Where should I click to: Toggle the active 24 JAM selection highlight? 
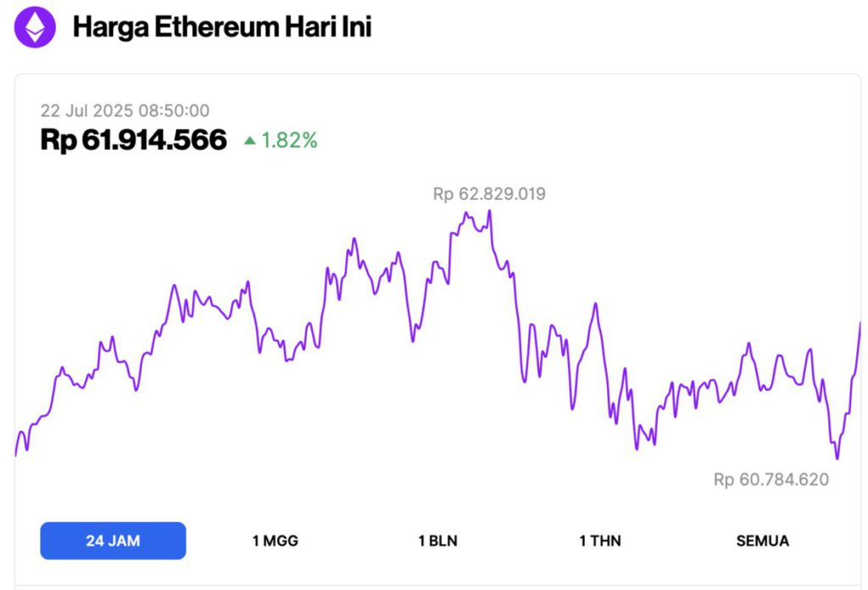pos(113,540)
